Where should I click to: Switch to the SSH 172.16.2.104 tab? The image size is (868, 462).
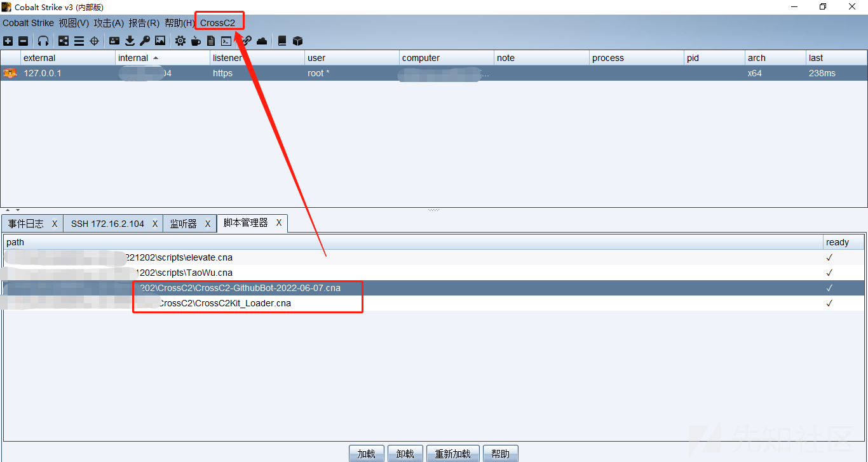(107, 224)
